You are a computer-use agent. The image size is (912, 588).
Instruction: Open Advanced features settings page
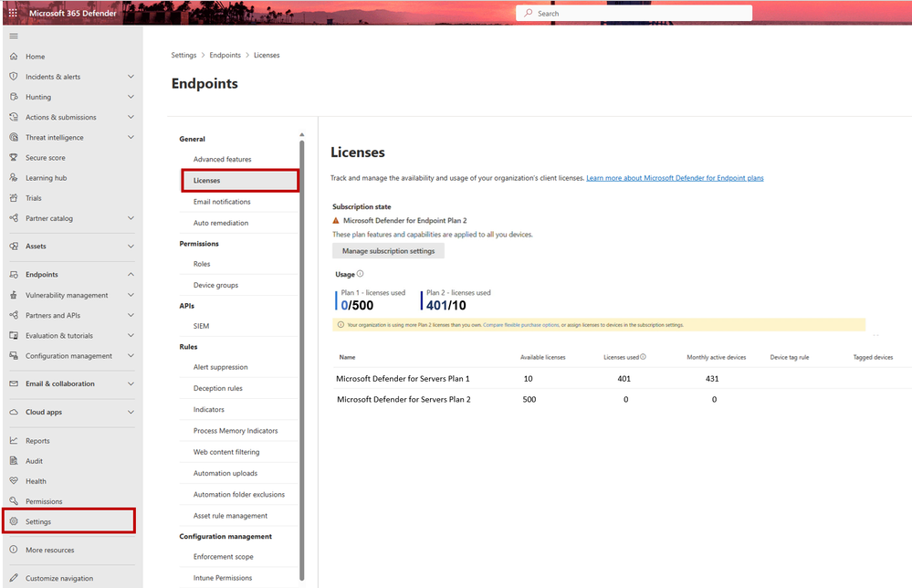[222, 160]
